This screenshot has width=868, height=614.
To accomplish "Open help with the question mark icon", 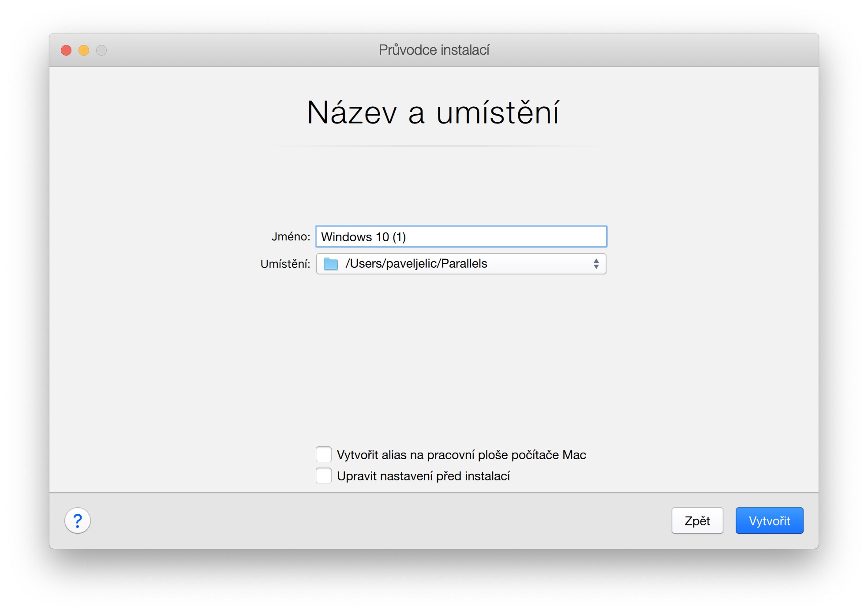I will pos(78,520).
